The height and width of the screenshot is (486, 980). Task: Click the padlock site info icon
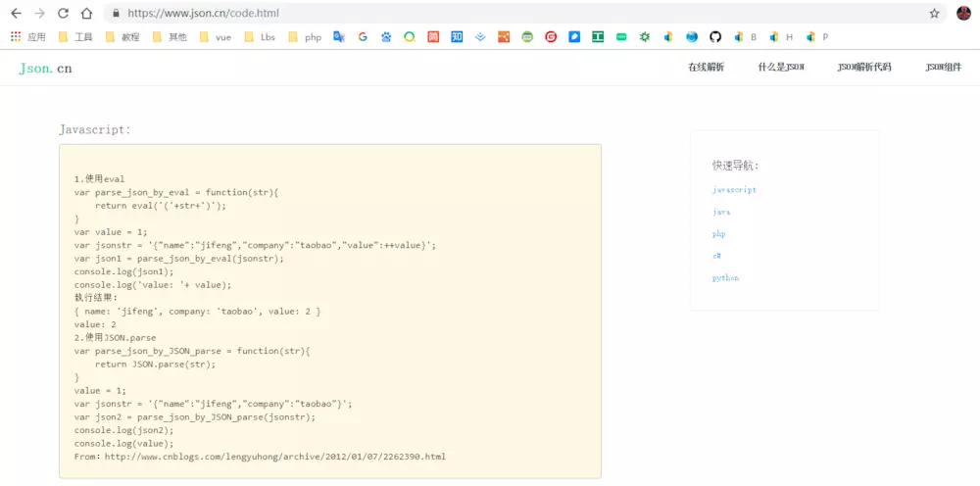tap(116, 13)
